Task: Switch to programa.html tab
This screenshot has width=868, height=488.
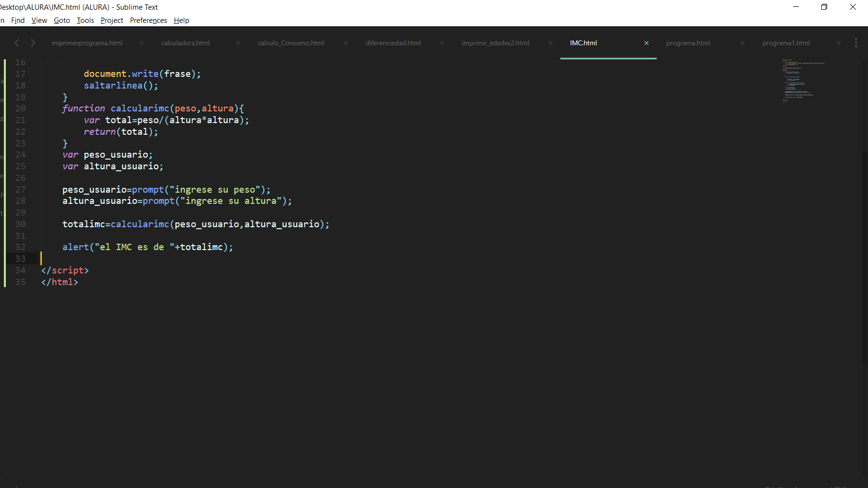Action: 688,43
